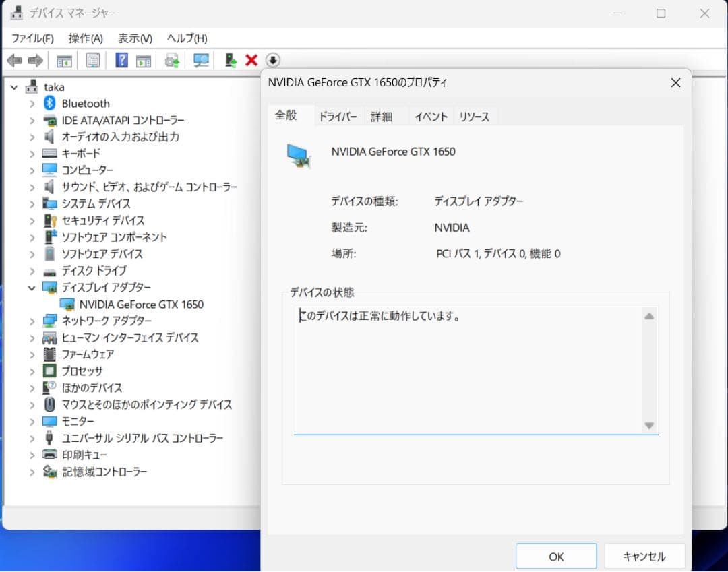Collapse the ディスプレイ アダプター category
728x572 pixels.
(32, 287)
